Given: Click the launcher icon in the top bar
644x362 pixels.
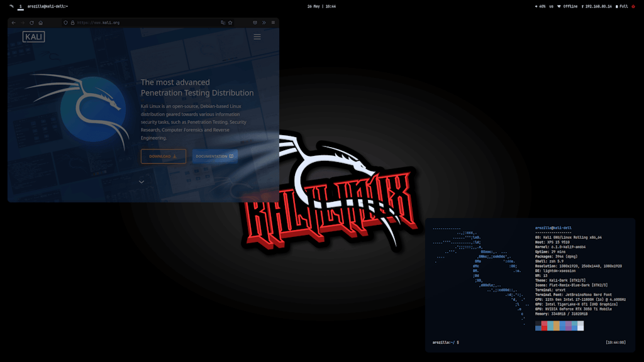Looking at the screenshot, I should point(11,6).
